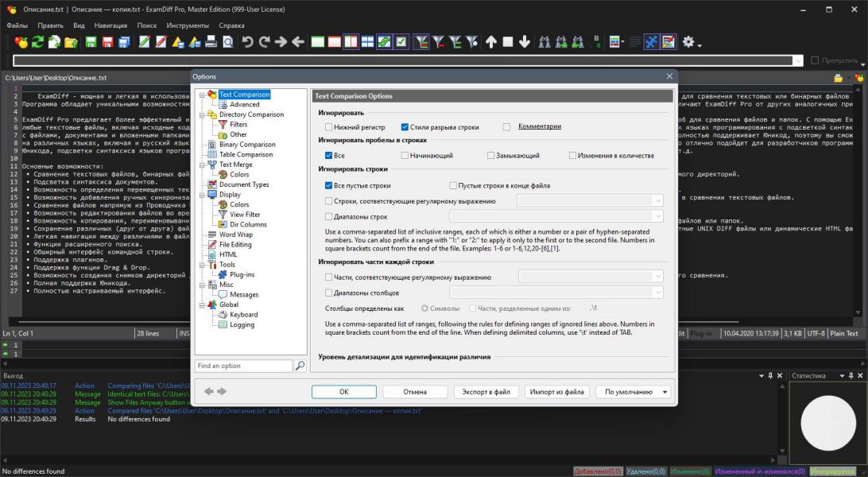Select 'Символы' radio button
This screenshot has width=868, height=477.
coord(425,308)
